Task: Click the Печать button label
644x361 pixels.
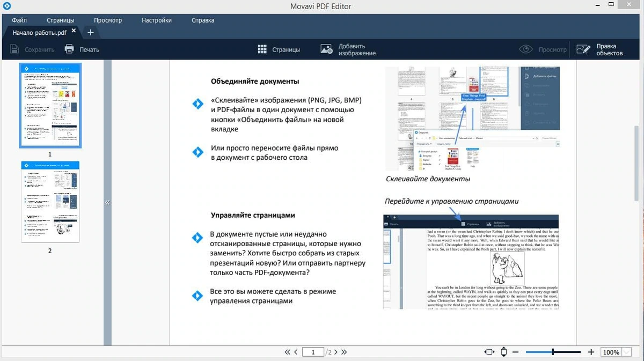Action: coord(90,50)
